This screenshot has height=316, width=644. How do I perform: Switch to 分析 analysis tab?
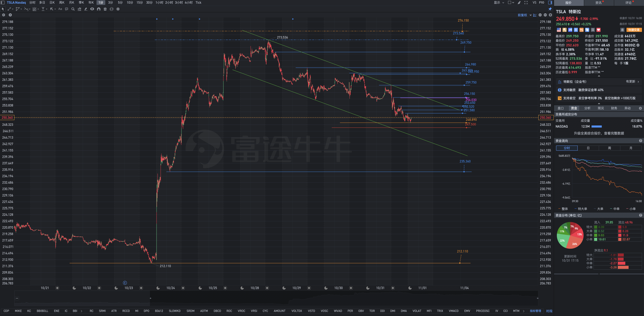[587, 108]
